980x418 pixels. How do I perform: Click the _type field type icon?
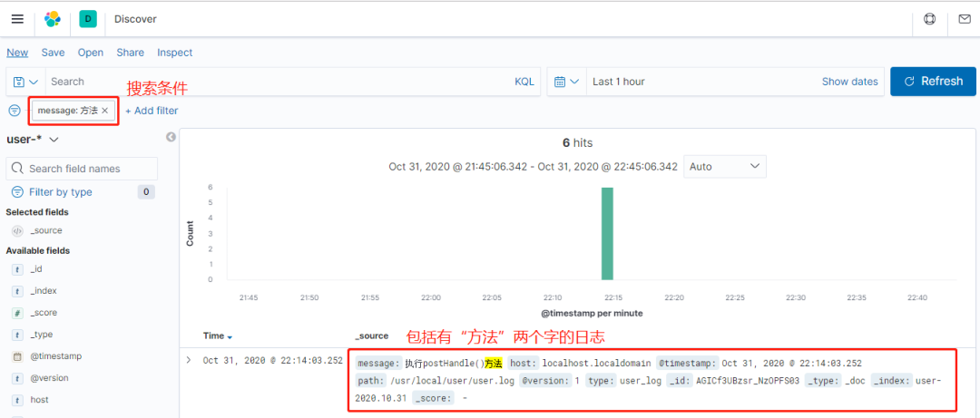[x=17, y=335]
